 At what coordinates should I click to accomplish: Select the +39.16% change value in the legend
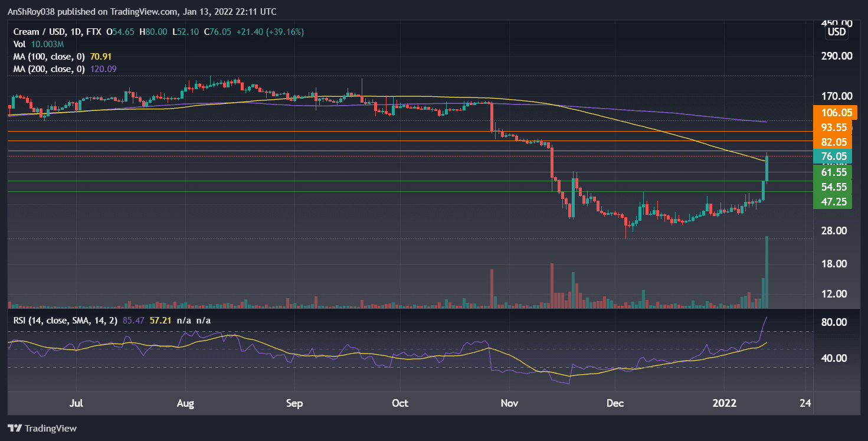click(x=284, y=31)
